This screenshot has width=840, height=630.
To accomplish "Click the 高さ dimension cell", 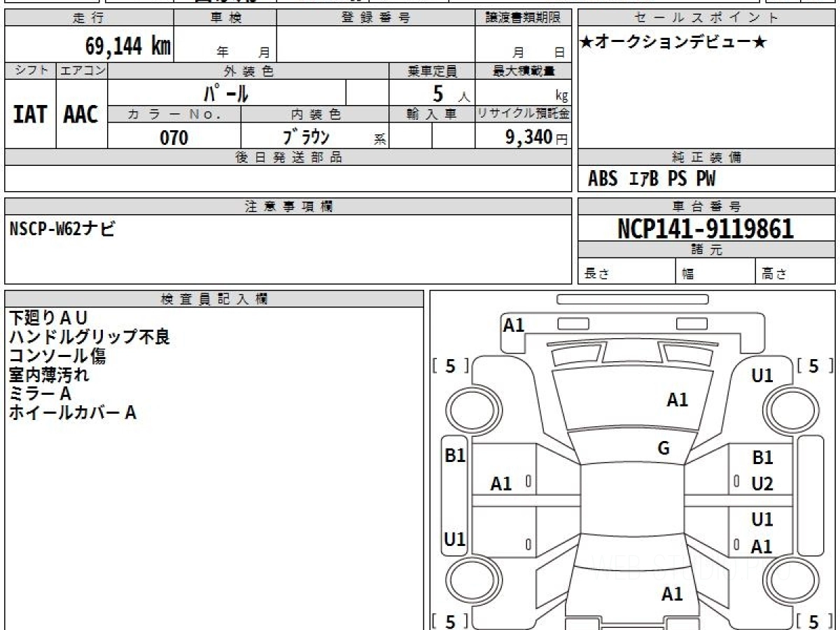I will (796, 272).
